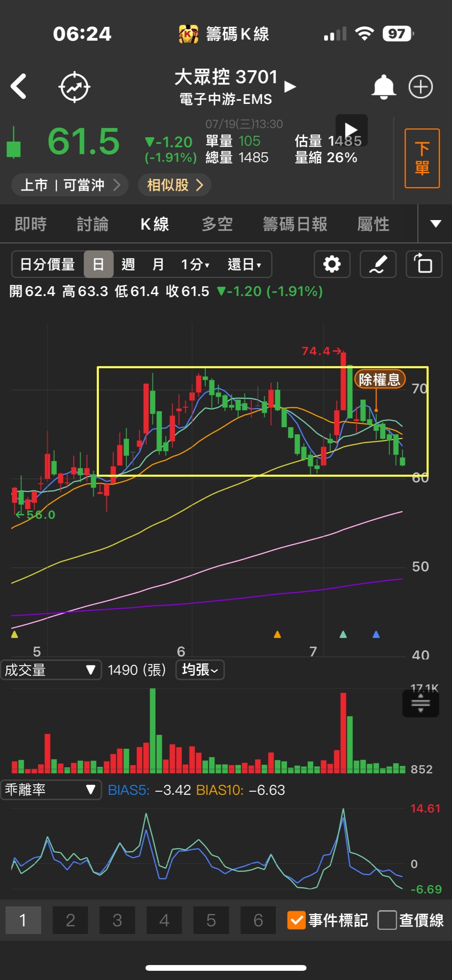Select the drawing pen tool icon
This screenshot has width=452, height=980.
pos(378,264)
